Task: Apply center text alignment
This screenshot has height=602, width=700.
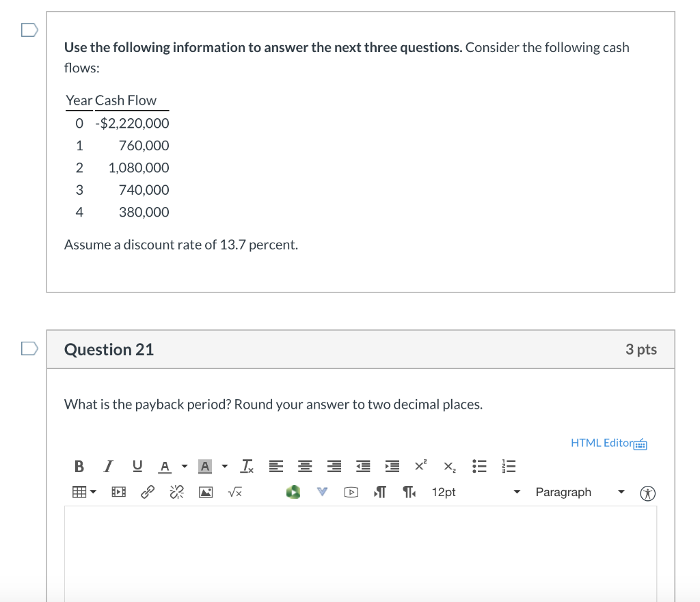Action: (304, 466)
